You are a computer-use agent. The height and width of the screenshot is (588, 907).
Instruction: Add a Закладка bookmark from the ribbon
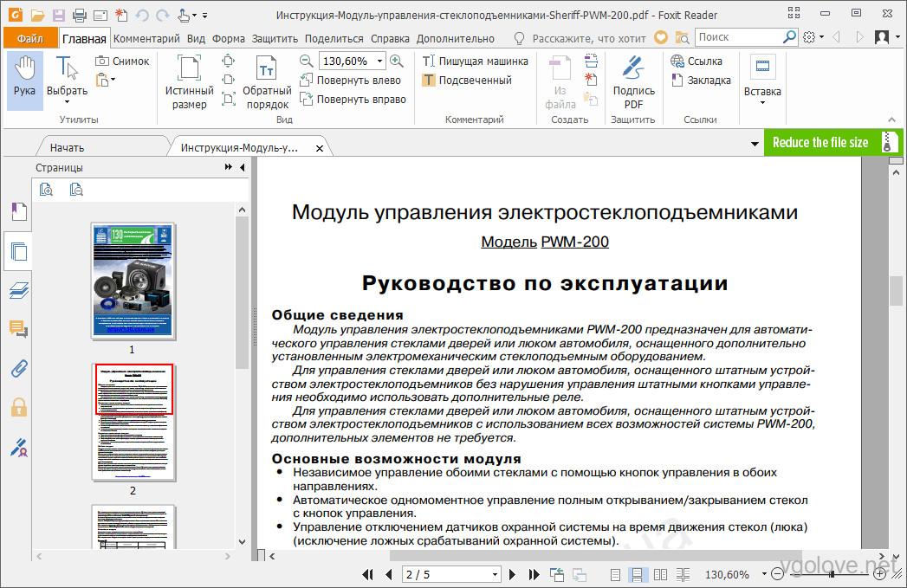[701, 80]
